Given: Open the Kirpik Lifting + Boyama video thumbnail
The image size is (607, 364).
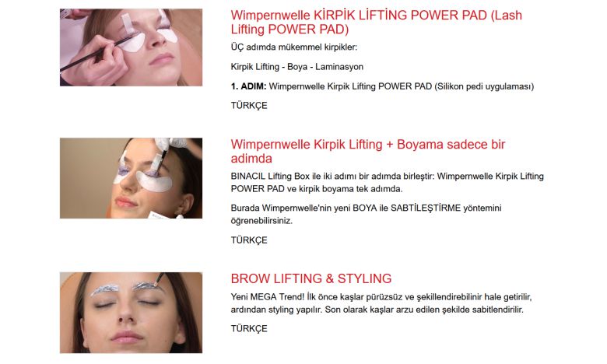Looking at the screenshot, I should coord(131,178).
